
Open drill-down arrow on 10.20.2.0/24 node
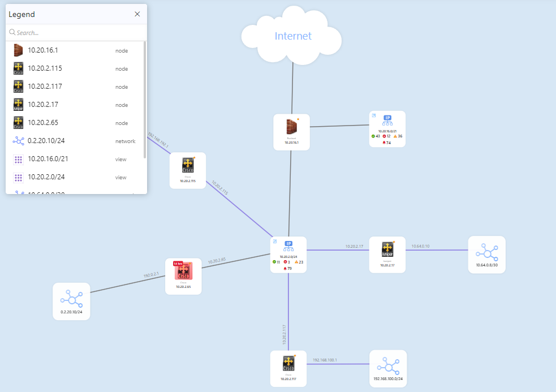(275, 241)
